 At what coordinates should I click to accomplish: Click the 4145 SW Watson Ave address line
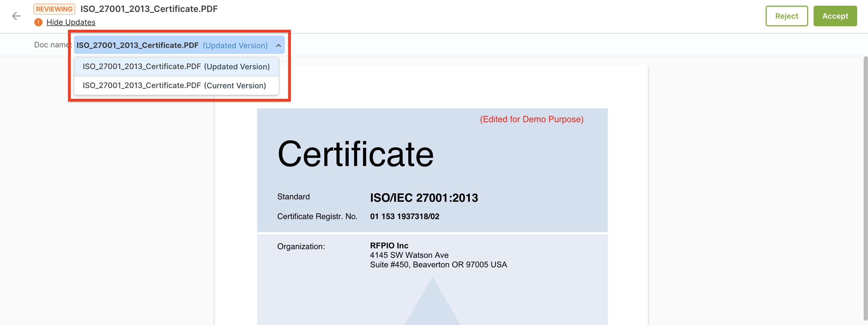pos(409,255)
